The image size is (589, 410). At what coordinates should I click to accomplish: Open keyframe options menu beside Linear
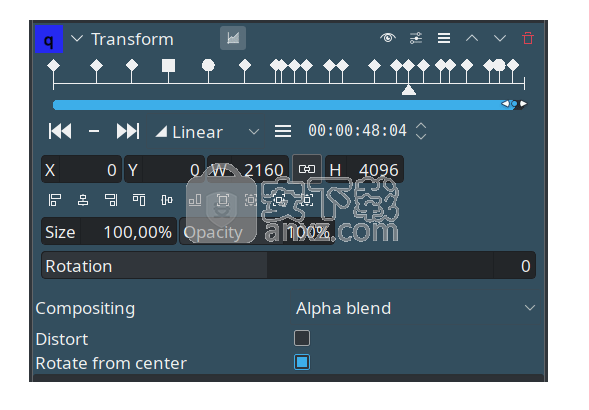(x=283, y=132)
